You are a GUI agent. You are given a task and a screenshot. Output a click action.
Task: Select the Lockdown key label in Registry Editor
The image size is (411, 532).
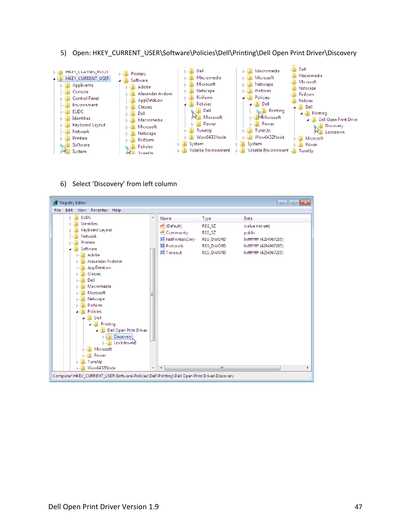point(123,343)
